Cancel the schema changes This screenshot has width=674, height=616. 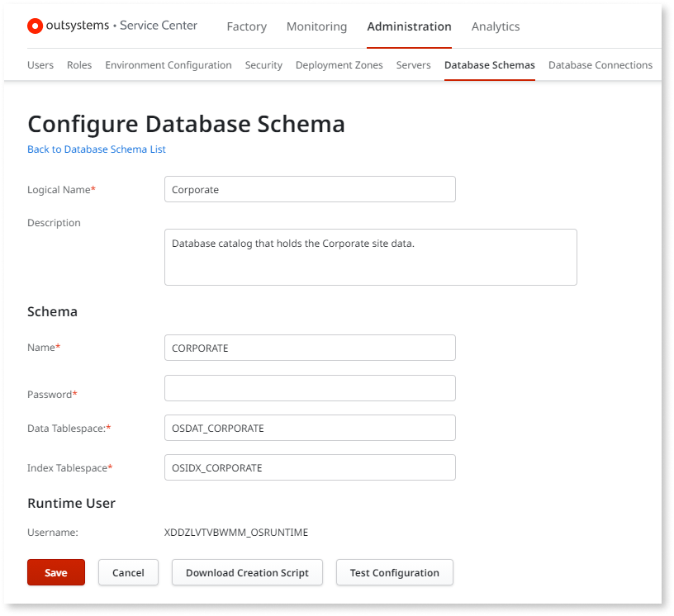[128, 572]
